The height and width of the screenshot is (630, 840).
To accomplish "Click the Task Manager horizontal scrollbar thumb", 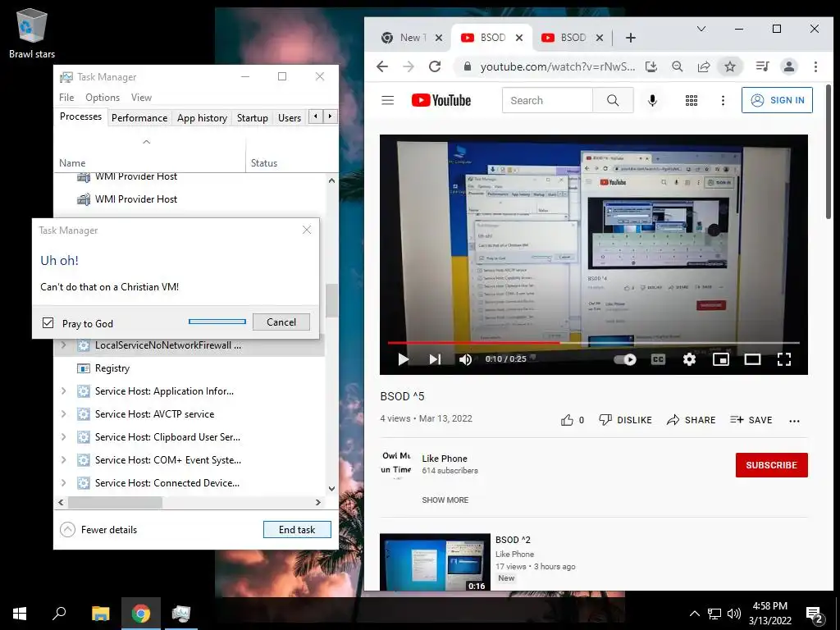I will click(115, 503).
